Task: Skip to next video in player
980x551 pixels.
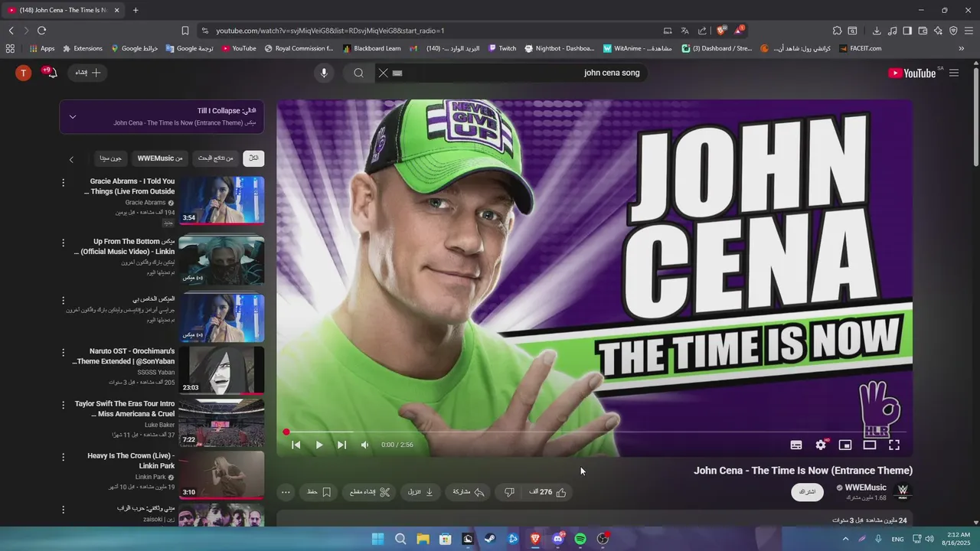Action: pos(342,445)
